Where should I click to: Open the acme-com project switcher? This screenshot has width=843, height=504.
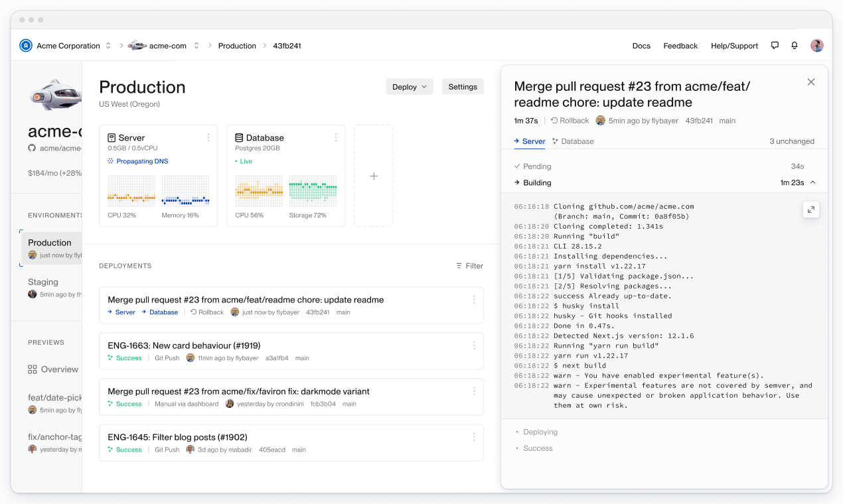coord(196,46)
